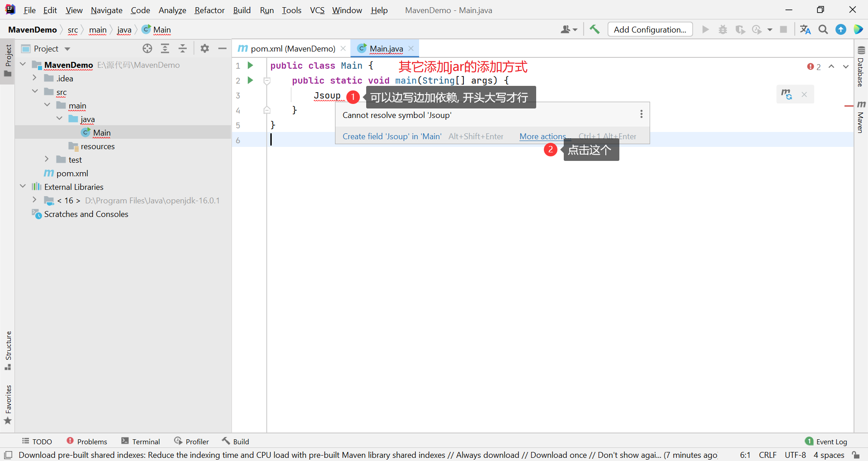Dismiss the Maven changes floating notification

click(804, 94)
